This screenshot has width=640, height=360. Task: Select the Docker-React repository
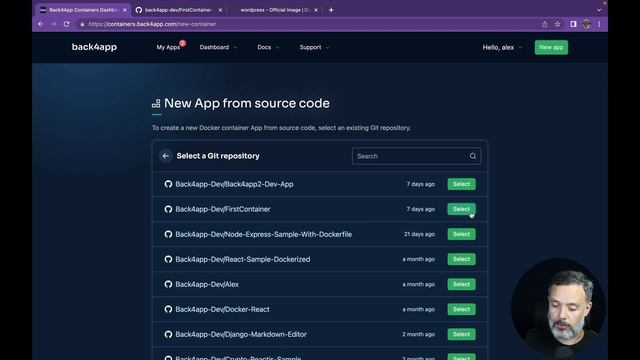(x=461, y=309)
